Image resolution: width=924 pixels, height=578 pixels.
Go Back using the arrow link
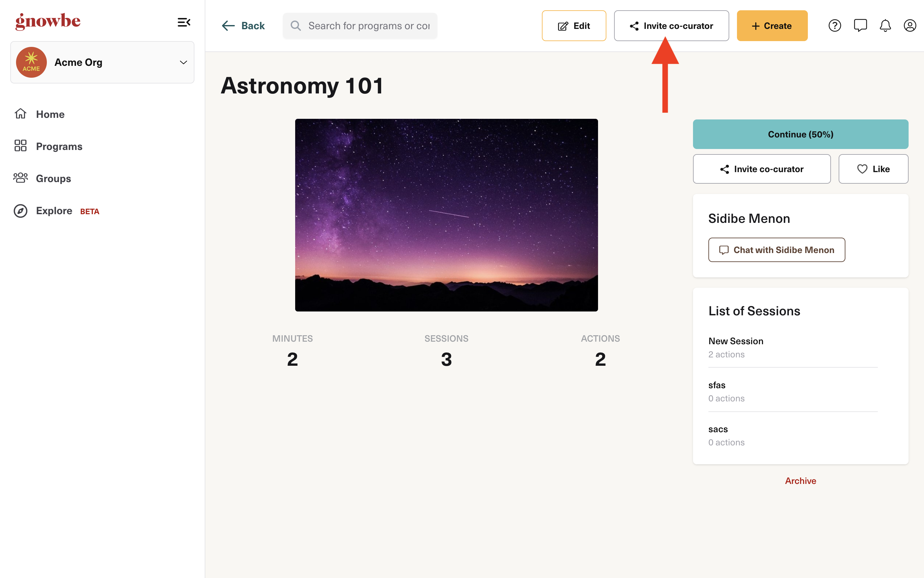243,26
